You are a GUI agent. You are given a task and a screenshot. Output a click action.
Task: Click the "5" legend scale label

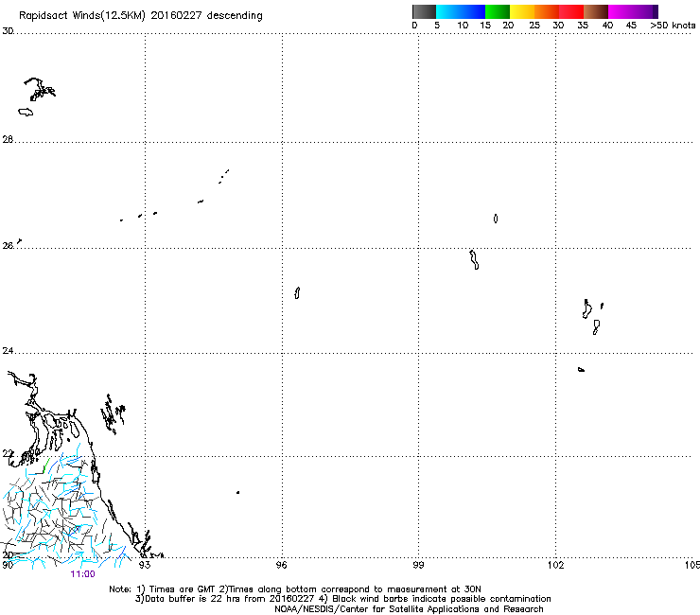pos(437,26)
